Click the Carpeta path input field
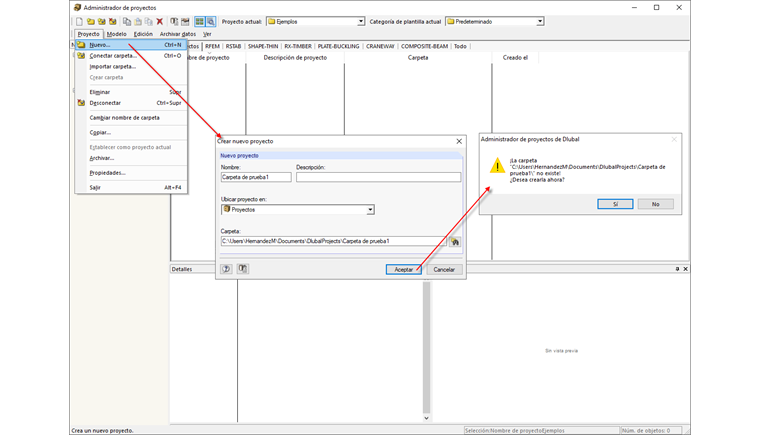 coord(333,241)
